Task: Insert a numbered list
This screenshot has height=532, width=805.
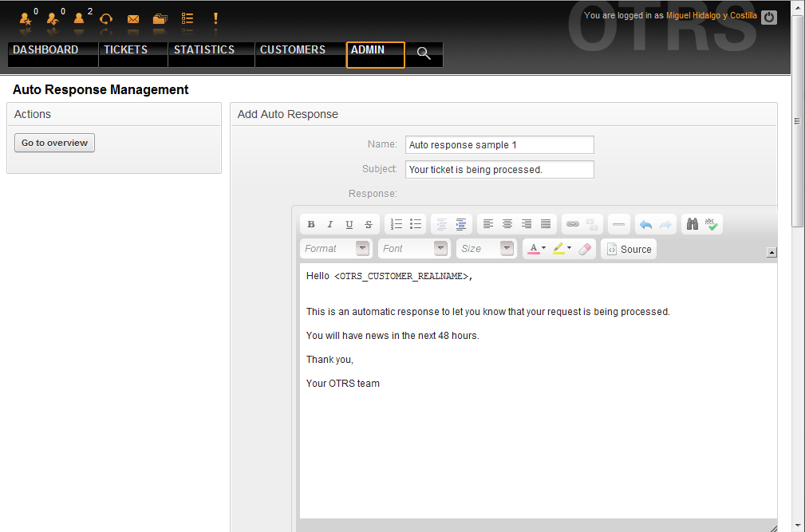Action: click(x=397, y=225)
